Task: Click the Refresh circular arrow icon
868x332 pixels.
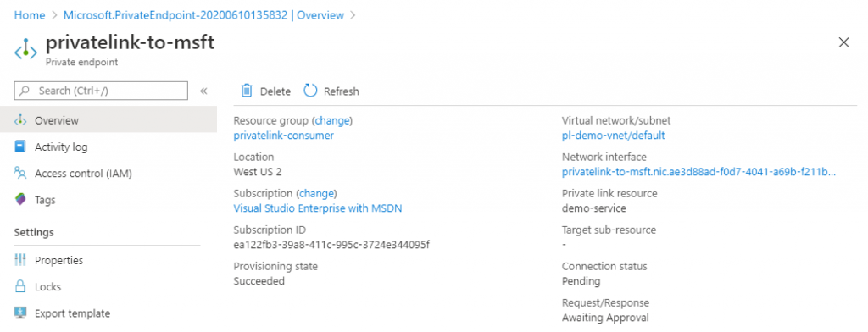Action: [x=310, y=91]
